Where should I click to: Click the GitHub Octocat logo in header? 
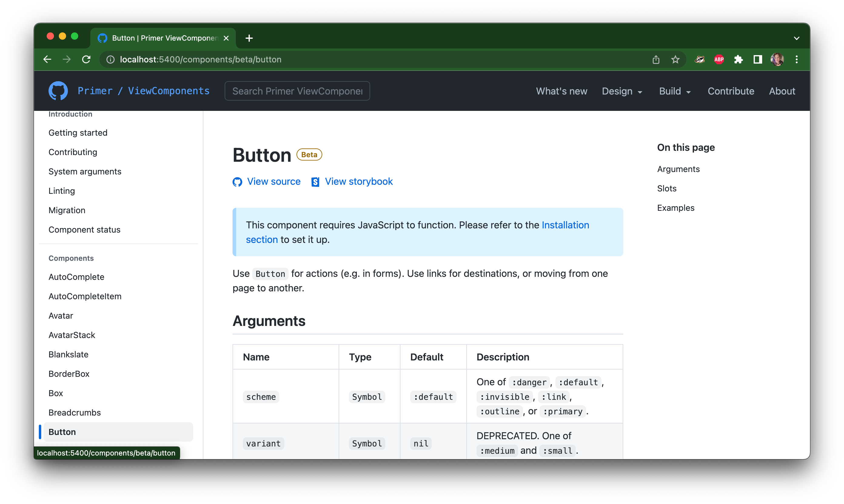coord(58,91)
